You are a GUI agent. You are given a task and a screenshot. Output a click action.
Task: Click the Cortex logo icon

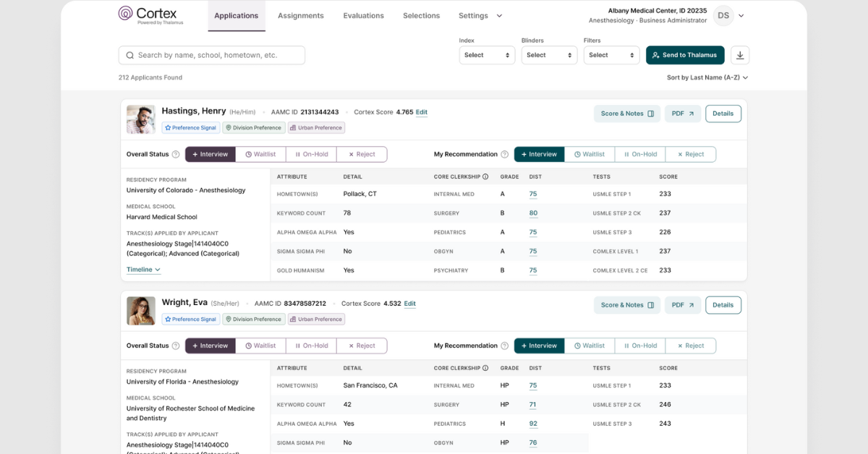tap(126, 14)
